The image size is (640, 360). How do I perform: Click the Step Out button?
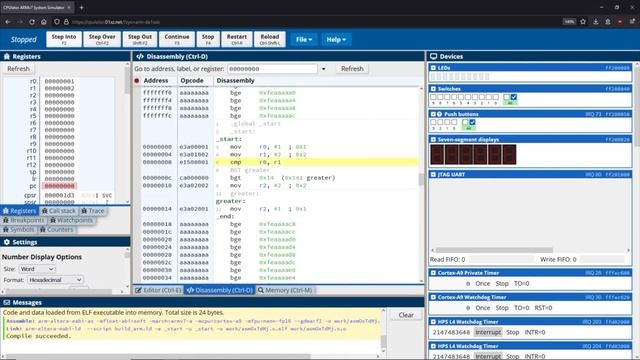(x=140, y=39)
